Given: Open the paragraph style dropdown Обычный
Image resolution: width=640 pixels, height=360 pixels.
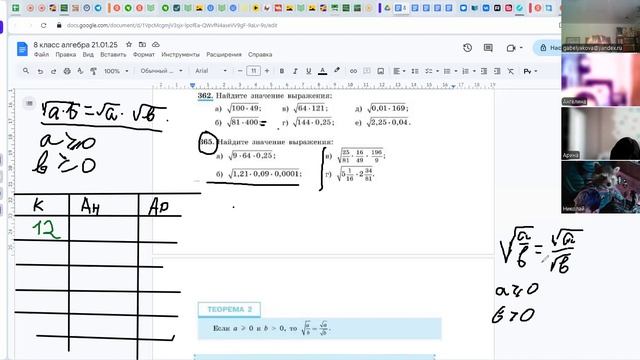Looking at the screenshot, I should (161, 71).
